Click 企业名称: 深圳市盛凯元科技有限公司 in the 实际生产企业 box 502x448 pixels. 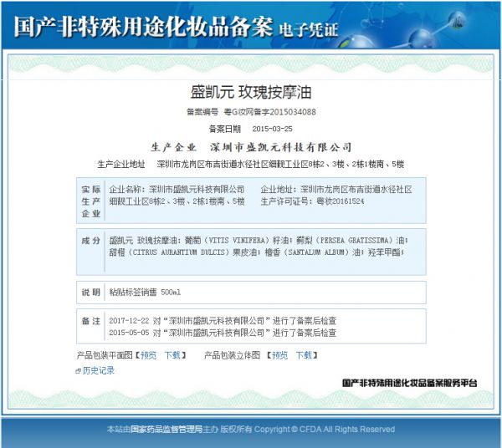pos(177,189)
